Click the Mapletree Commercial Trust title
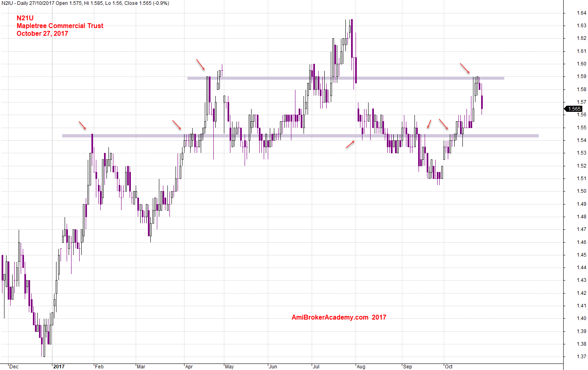Screen dimensions: 588x370 [60, 26]
